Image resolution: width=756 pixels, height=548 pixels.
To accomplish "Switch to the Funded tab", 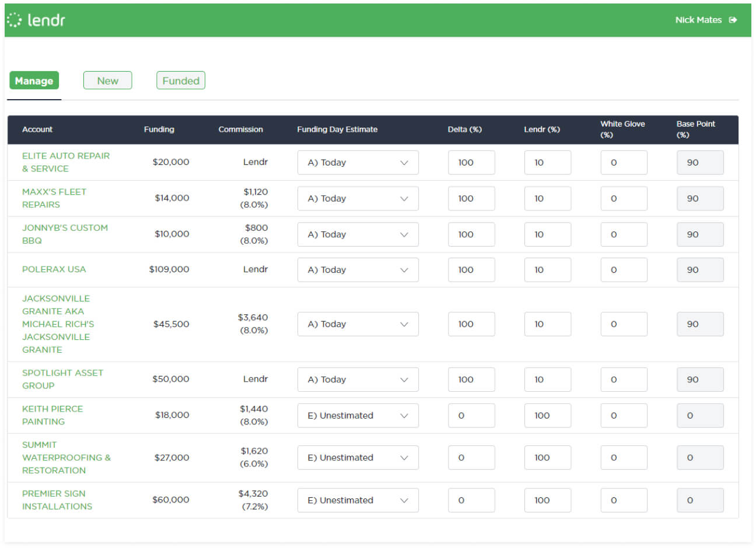I will coord(180,80).
